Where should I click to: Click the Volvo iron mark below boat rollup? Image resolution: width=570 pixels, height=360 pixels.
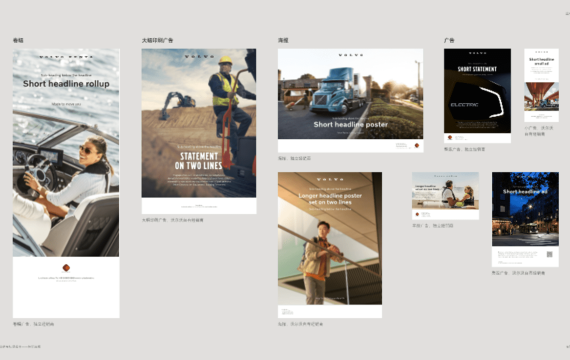(66, 268)
